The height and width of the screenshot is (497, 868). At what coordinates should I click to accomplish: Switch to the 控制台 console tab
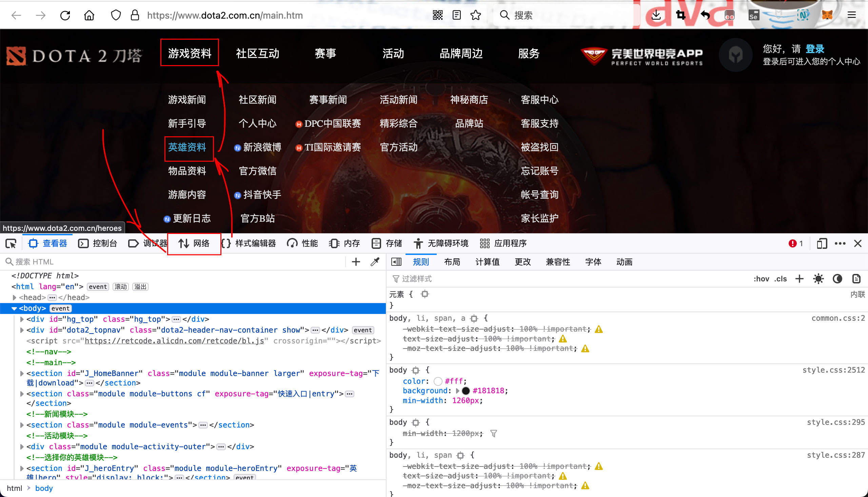tap(98, 243)
